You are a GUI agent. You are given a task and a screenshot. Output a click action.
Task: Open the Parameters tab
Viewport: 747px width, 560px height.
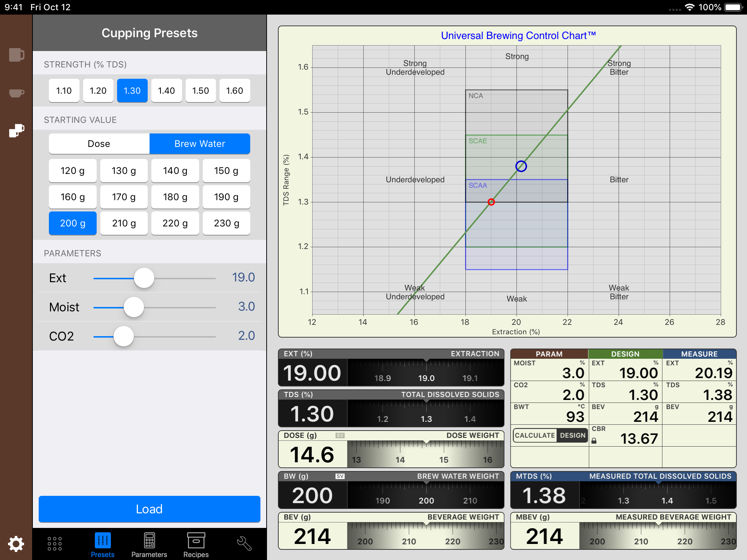coord(149,544)
